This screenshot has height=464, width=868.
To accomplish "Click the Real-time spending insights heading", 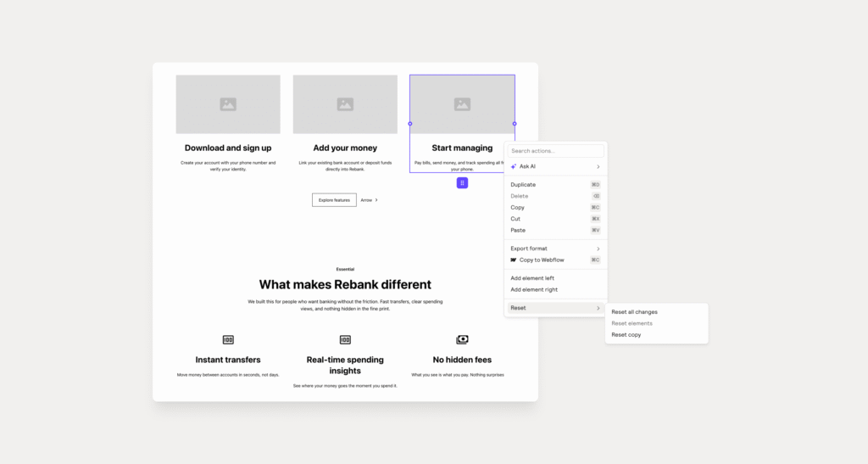I will (345, 366).
